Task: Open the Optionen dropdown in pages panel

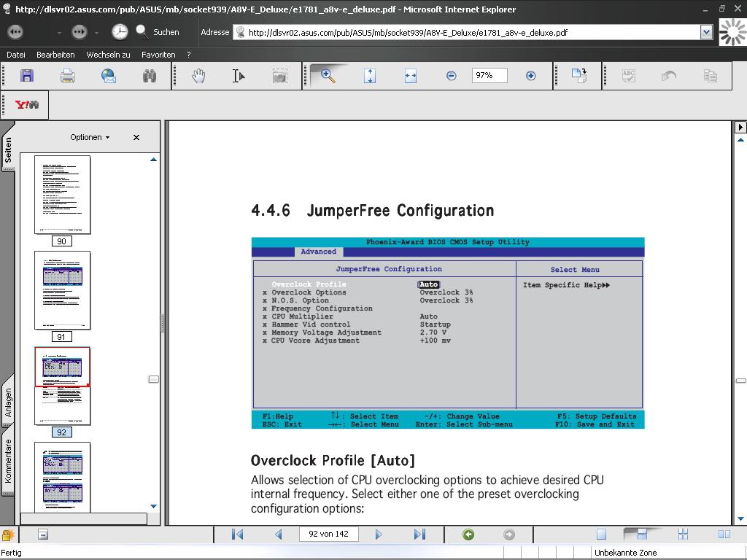Action: coord(90,137)
